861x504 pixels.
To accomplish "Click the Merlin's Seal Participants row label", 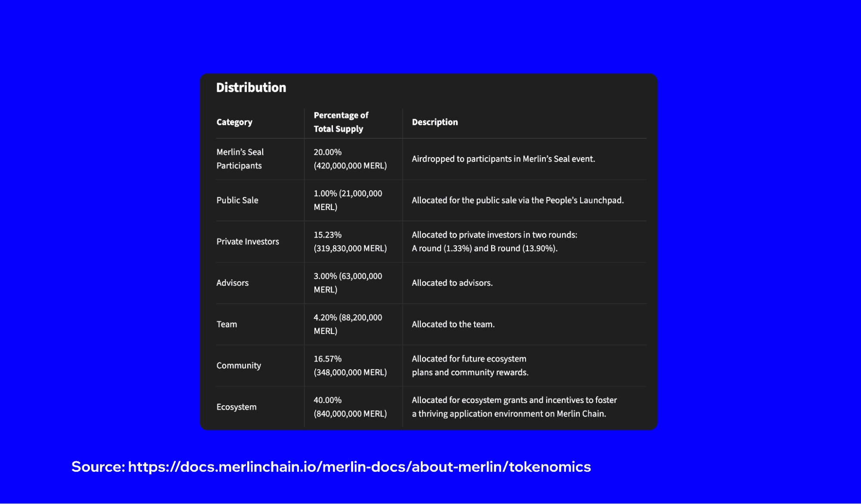I will [240, 158].
